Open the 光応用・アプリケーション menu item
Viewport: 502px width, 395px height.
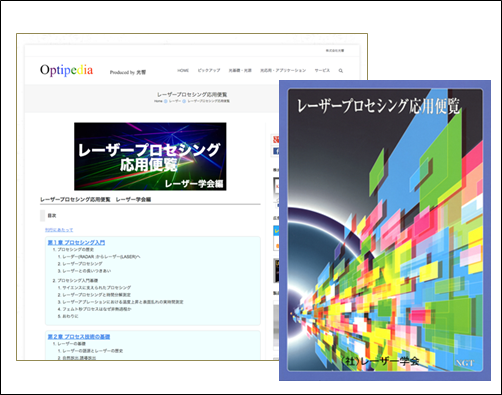(x=283, y=71)
